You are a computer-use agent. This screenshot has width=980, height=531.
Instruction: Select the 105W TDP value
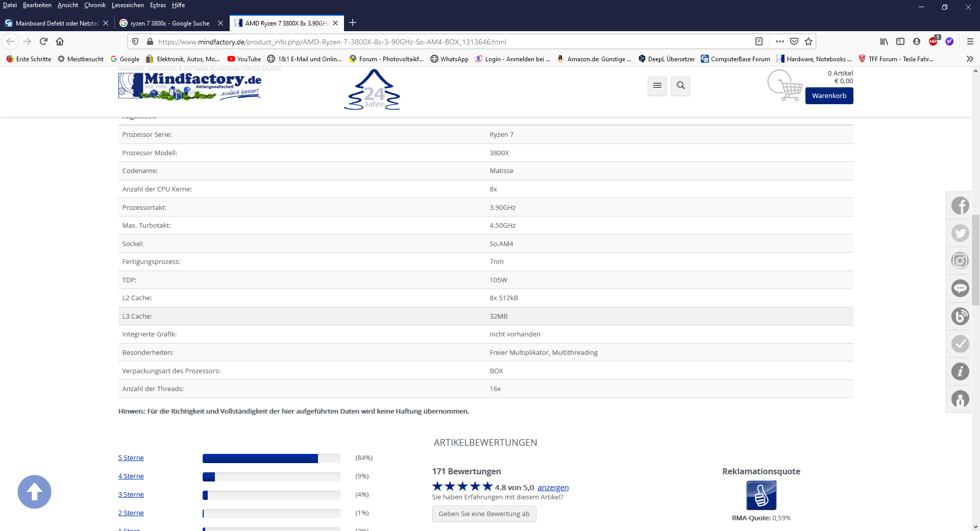click(499, 280)
